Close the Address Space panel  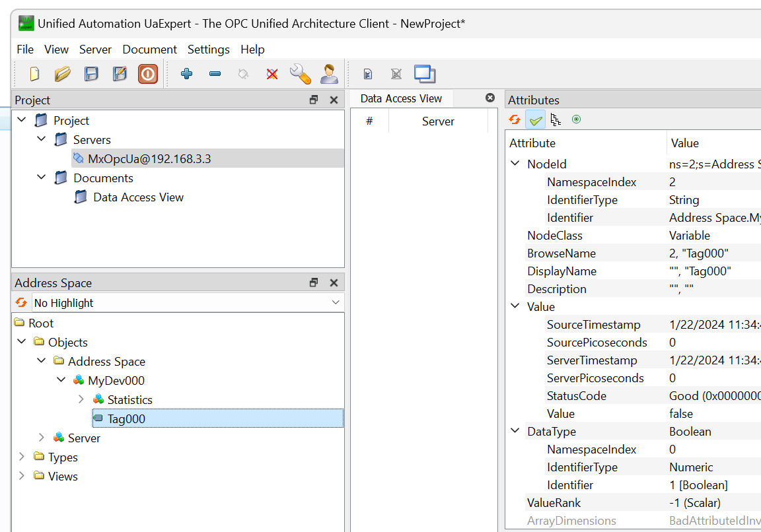tap(334, 283)
